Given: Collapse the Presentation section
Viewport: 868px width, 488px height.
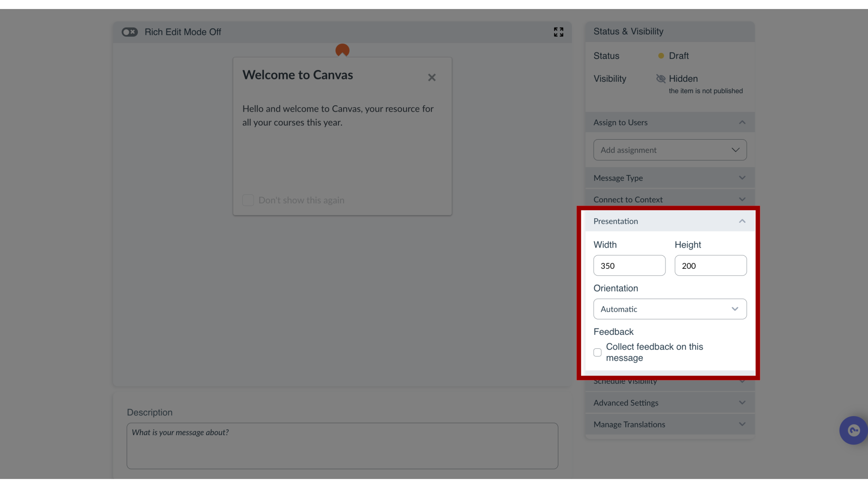Looking at the screenshot, I should [670, 221].
